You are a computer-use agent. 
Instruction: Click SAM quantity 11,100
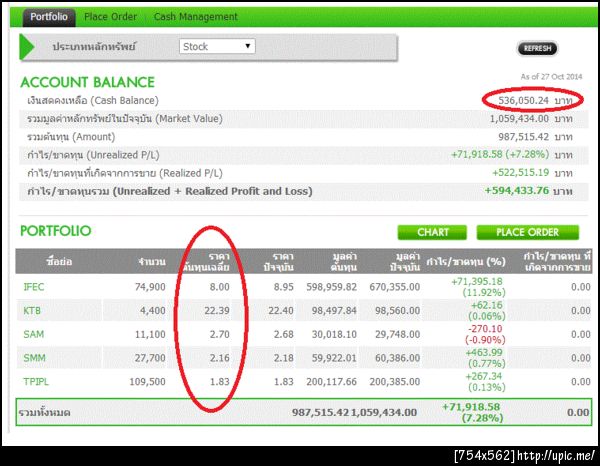[x=150, y=334]
